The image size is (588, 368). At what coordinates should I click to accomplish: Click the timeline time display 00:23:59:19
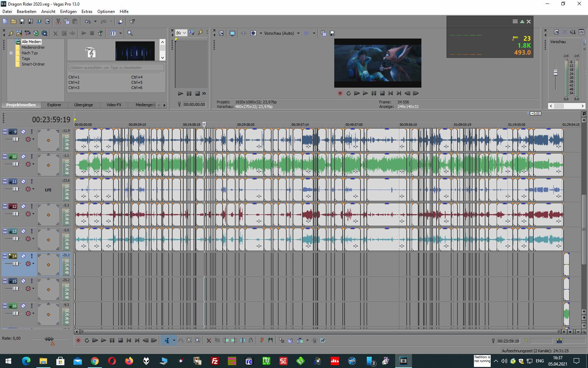point(51,120)
